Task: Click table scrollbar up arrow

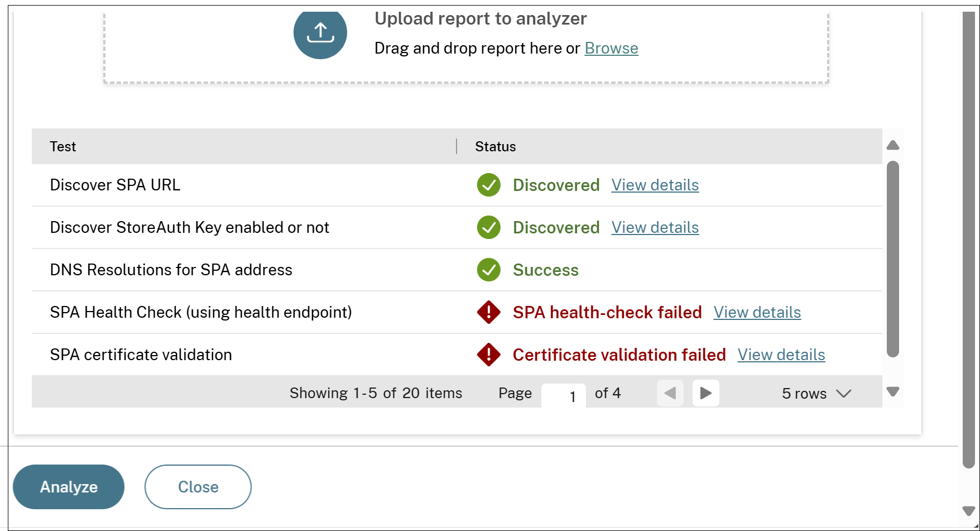Action: [893, 145]
